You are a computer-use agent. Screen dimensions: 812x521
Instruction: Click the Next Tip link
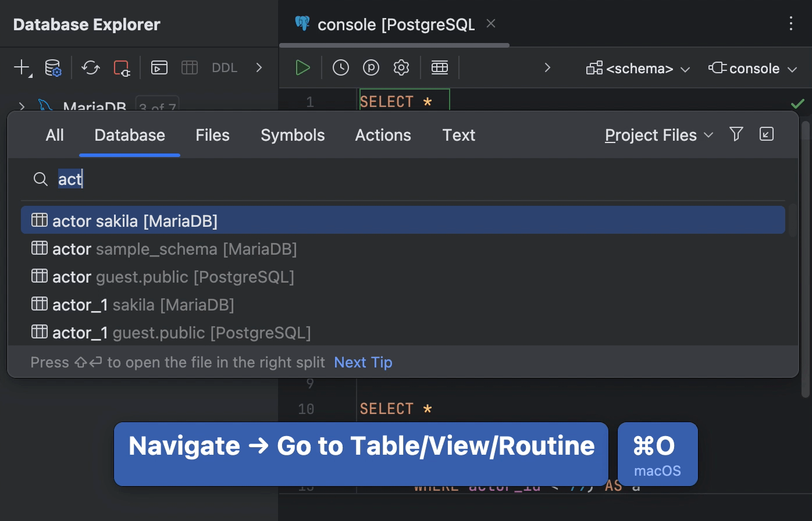[363, 362]
